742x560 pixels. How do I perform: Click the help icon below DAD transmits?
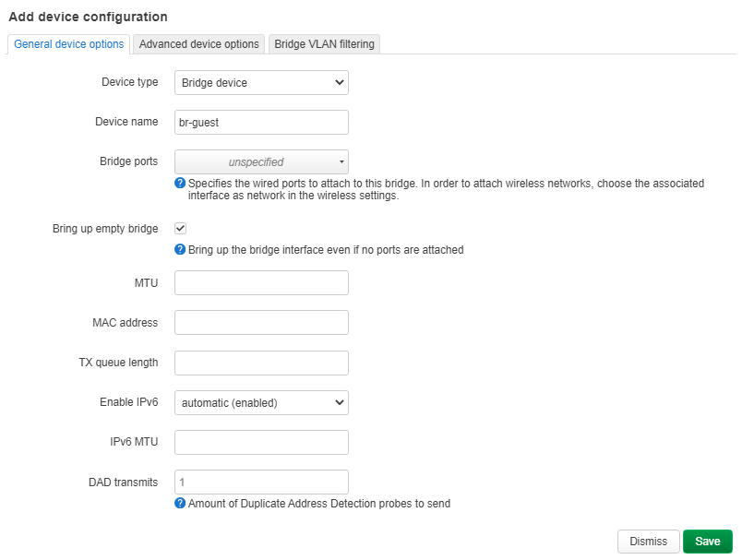[x=180, y=504]
